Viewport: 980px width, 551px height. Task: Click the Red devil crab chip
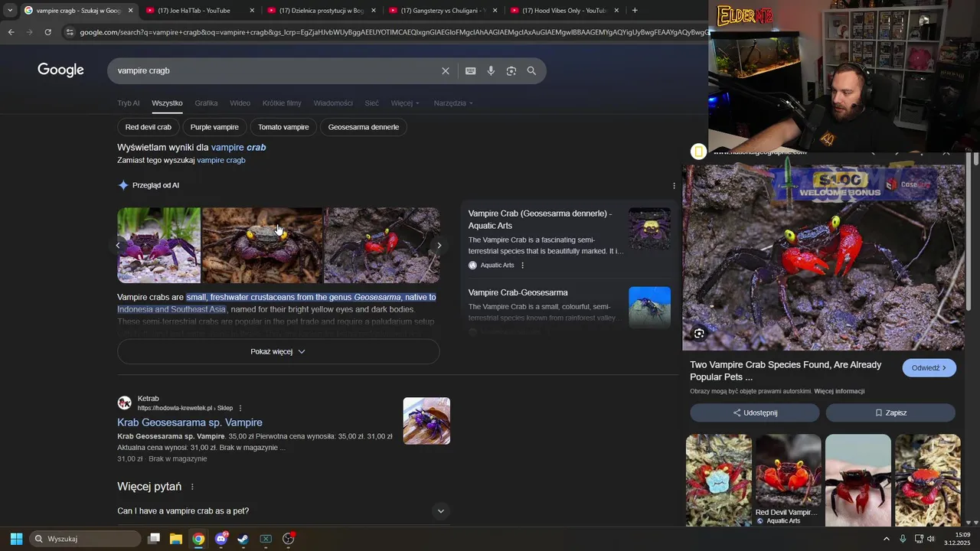tap(149, 127)
